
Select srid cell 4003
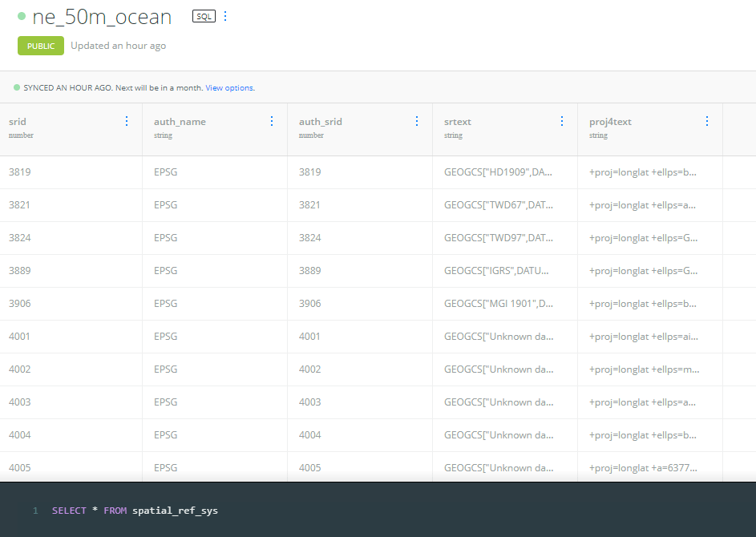[x=71, y=402]
